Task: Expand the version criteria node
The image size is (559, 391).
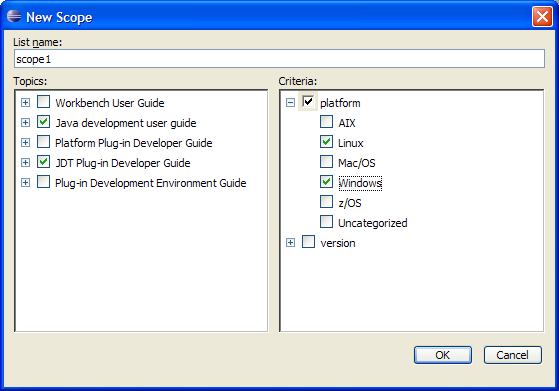Action: pos(291,243)
